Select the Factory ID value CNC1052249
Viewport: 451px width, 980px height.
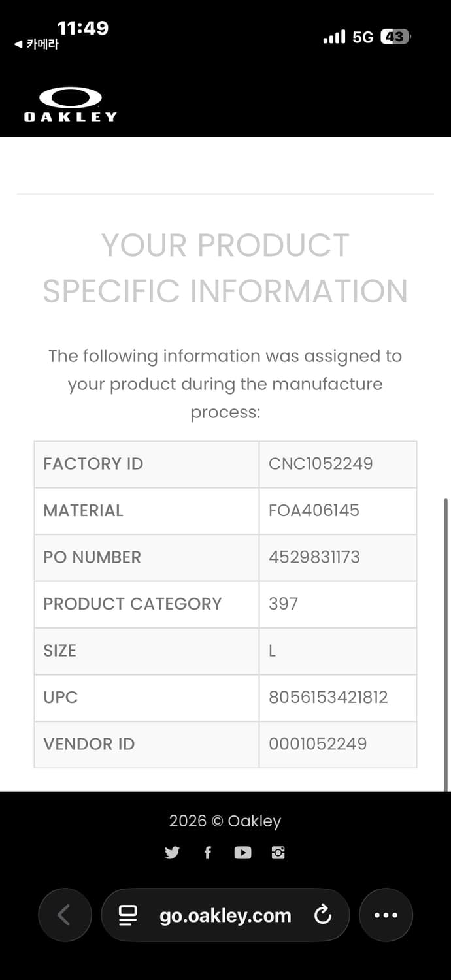pyautogui.click(x=320, y=464)
